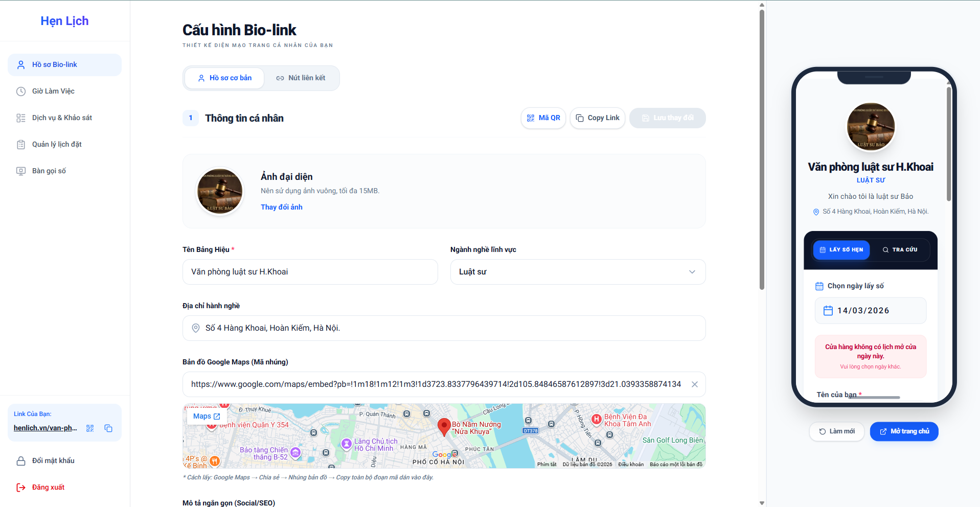Open Giờ Làm Việc from sidebar
Image resolution: width=980 pixels, height=507 pixels.
point(53,91)
